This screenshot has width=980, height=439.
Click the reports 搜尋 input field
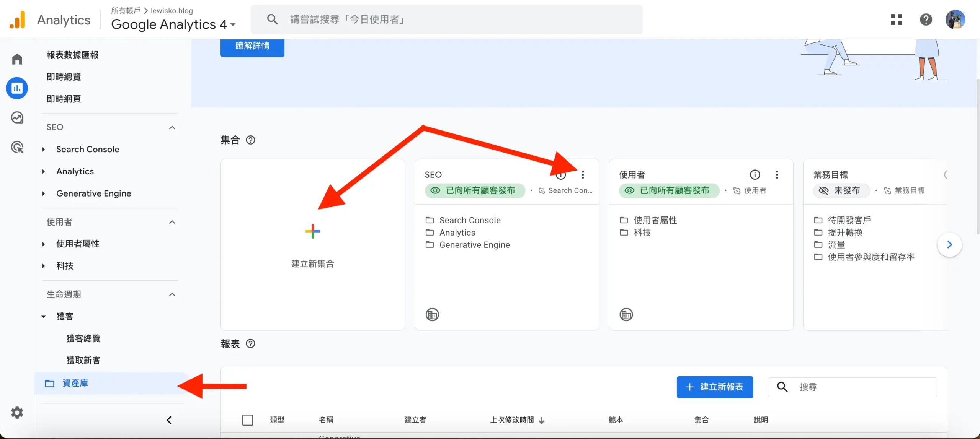853,387
